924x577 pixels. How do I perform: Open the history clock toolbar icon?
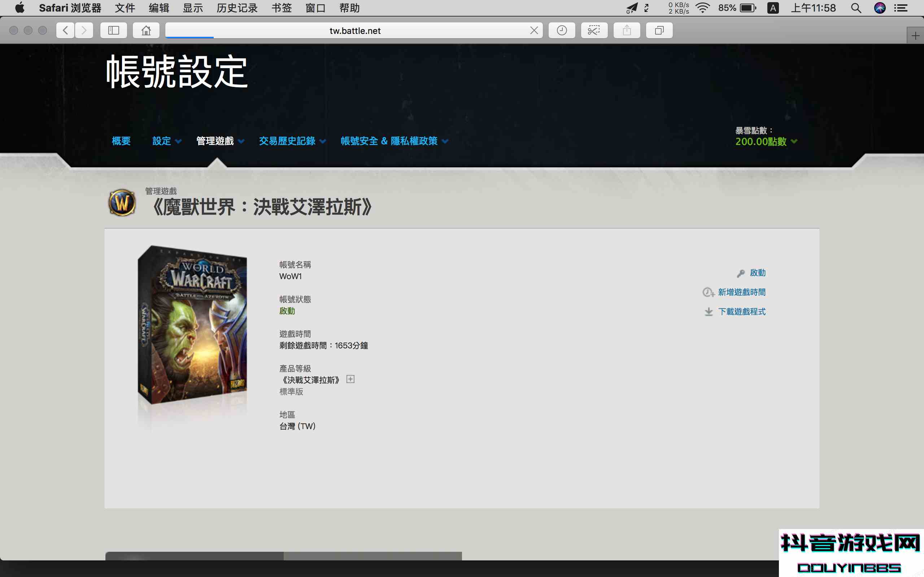pyautogui.click(x=562, y=31)
